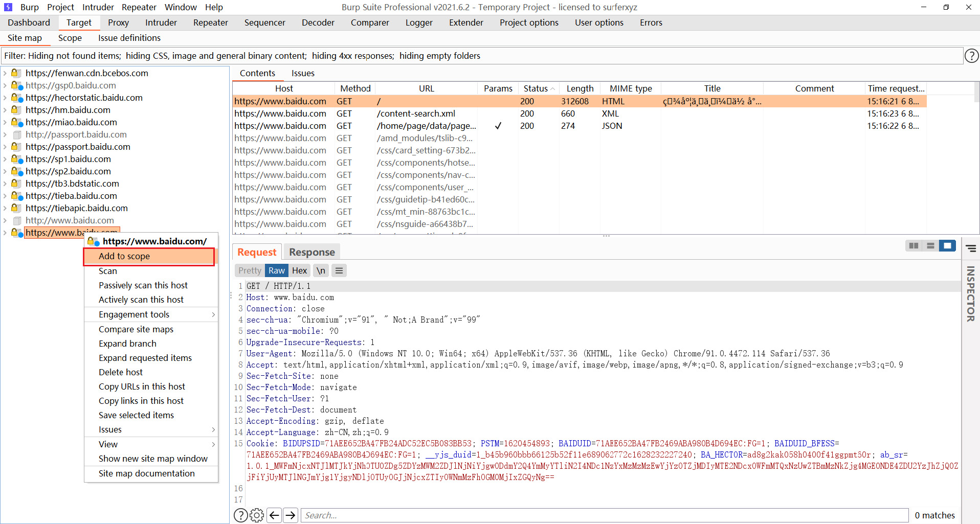
Task: Open Engagement tools submenu arrow
Action: click(x=213, y=314)
